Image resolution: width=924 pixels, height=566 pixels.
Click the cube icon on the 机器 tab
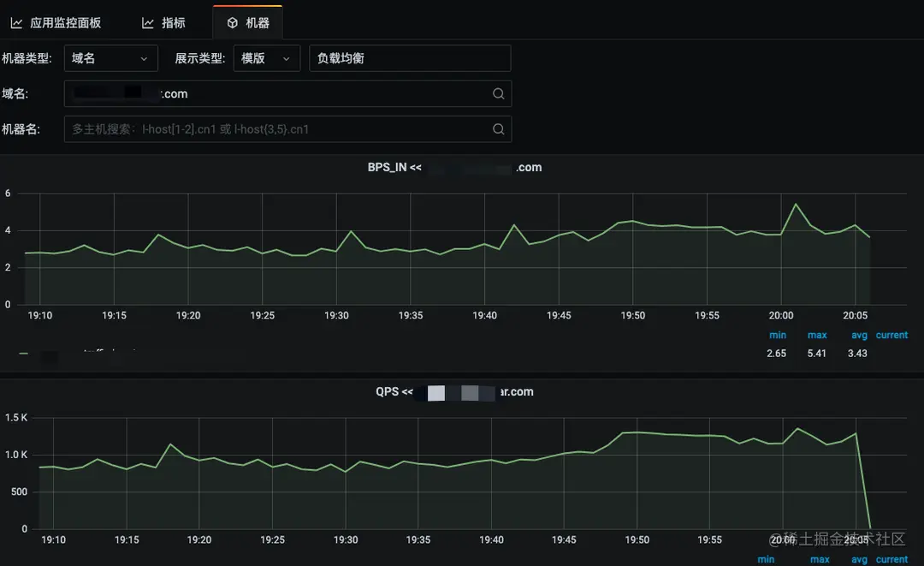233,23
